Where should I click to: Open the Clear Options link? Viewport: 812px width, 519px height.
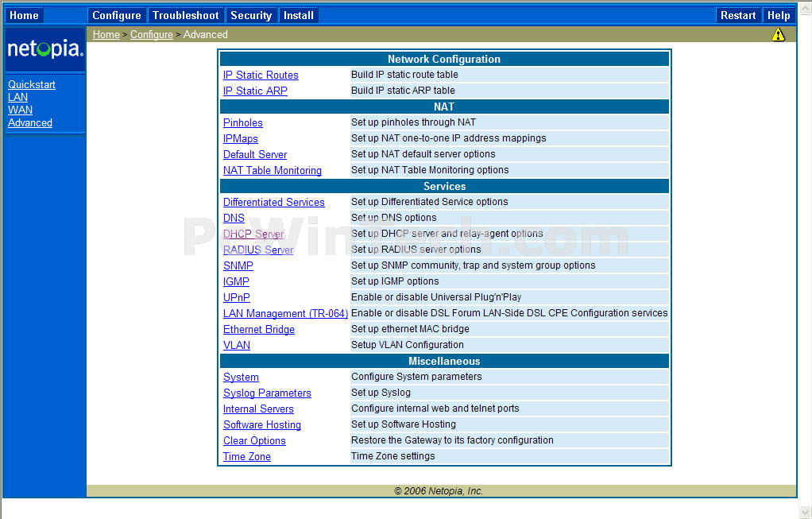254,441
